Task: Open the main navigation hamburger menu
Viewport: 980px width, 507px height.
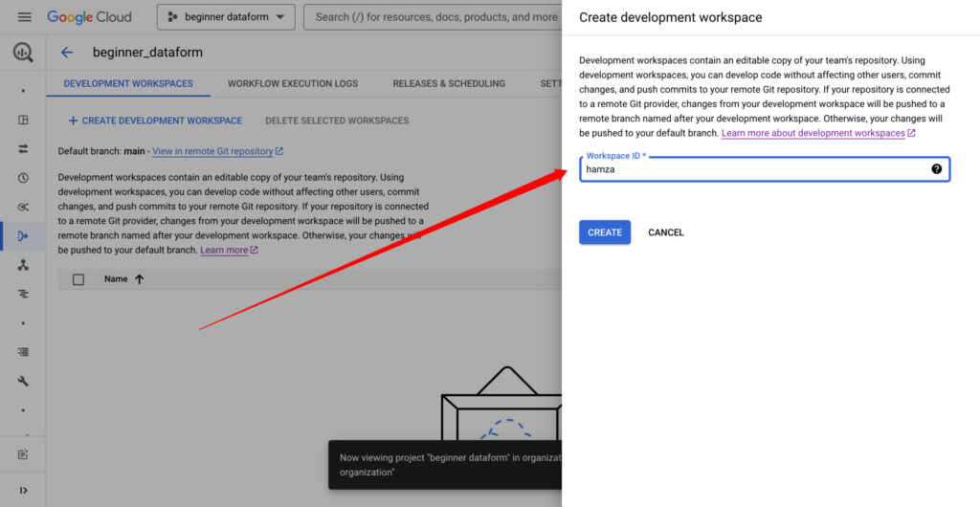Action: click(25, 17)
